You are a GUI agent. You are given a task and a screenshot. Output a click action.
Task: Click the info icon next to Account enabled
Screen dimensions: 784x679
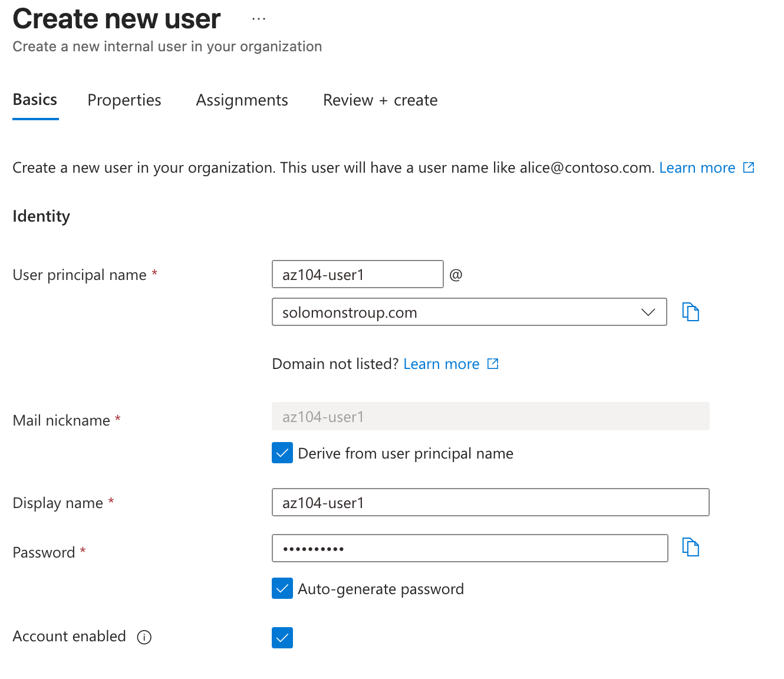click(x=144, y=637)
